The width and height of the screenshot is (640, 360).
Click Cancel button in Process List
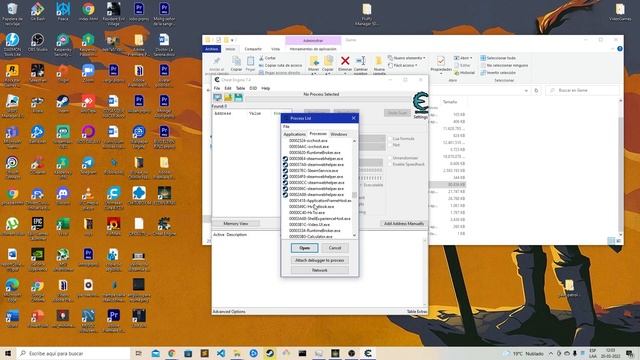tap(335, 248)
